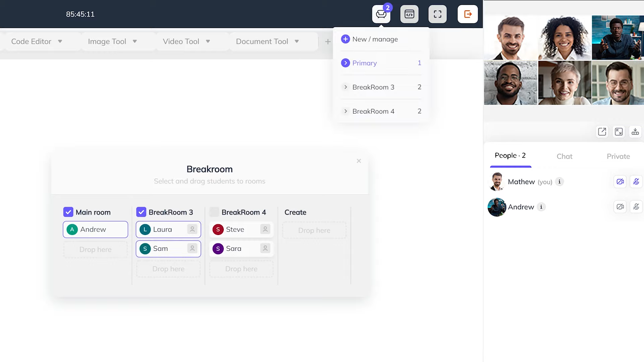Toggle fullscreen mode icon
Viewport: 644px width, 362px height.
(x=437, y=14)
